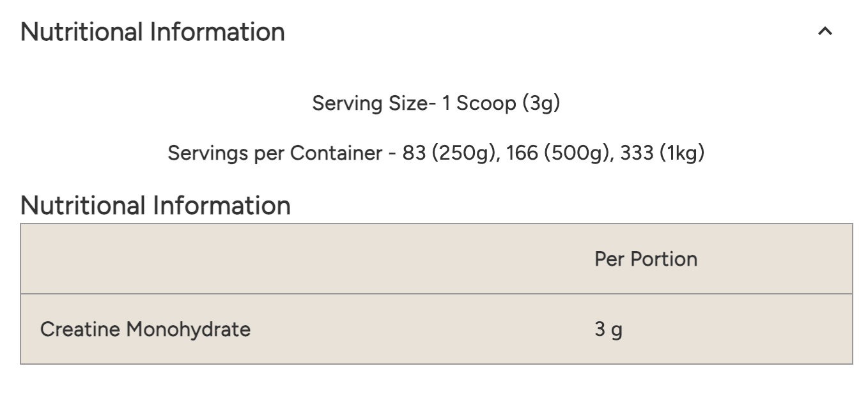The height and width of the screenshot is (396, 868).
Task: Click the word "Nutritional" in the table title
Action: point(83,206)
